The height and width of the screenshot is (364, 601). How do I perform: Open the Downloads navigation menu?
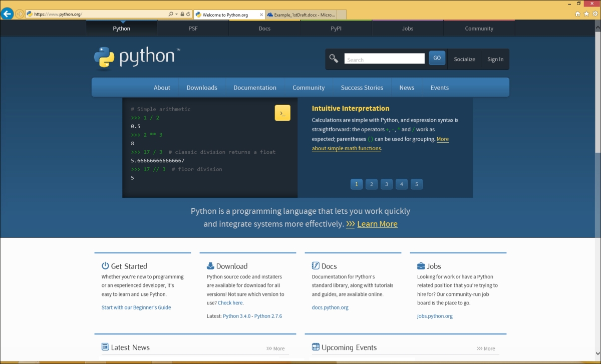click(x=202, y=88)
